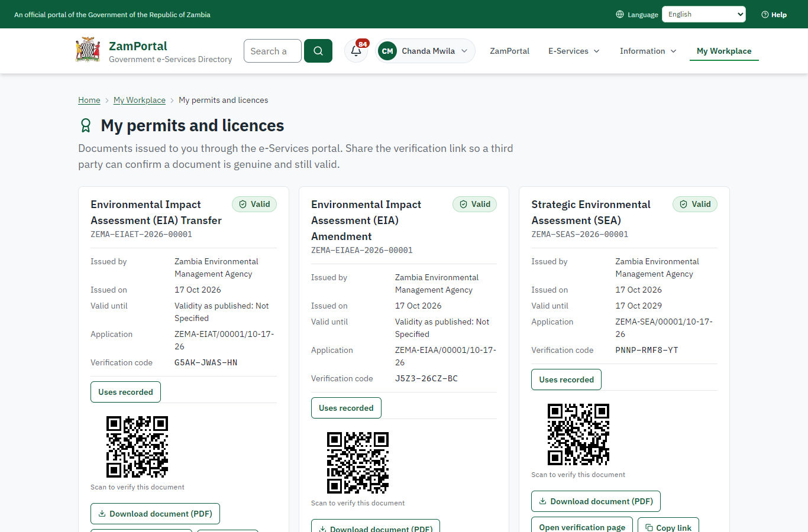808x532 pixels.
Task: Click the ZamPortal site title text
Action: 138,46
